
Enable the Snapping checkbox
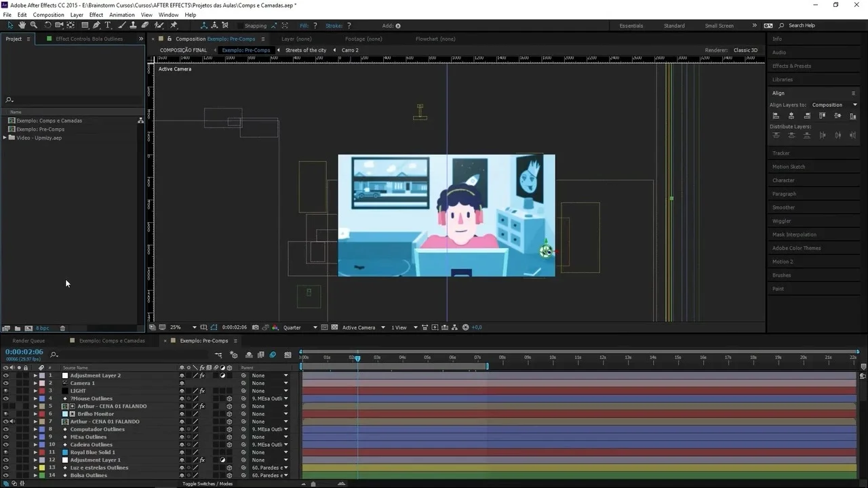click(x=239, y=26)
